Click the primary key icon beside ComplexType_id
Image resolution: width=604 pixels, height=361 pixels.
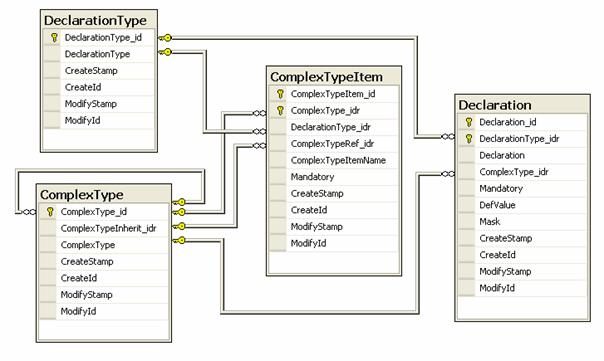click(50, 212)
